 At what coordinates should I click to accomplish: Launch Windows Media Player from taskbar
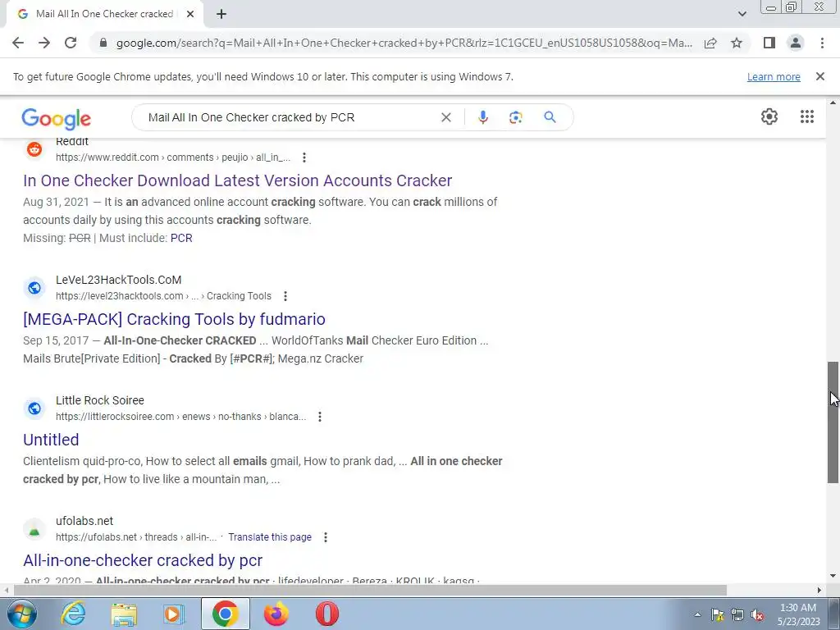click(174, 614)
